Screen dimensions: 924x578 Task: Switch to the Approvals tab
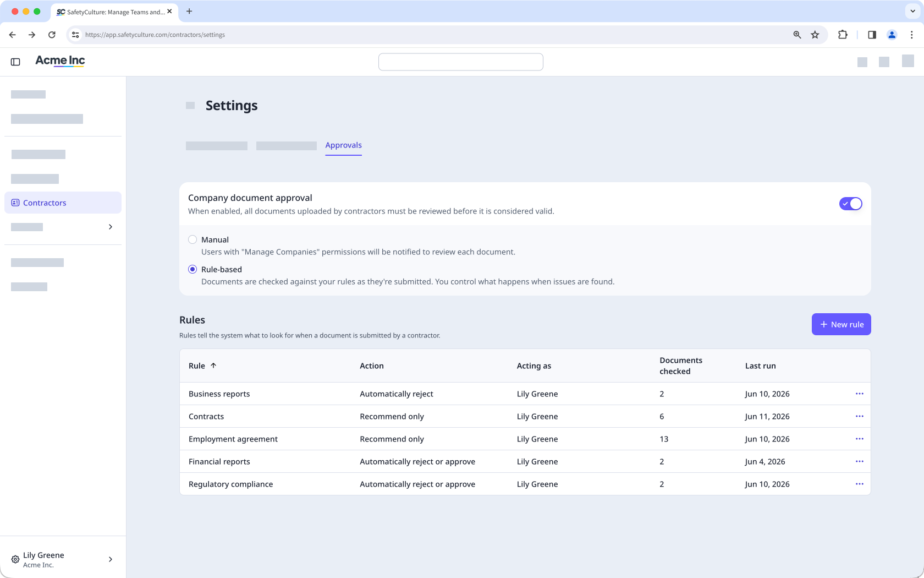click(x=343, y=145)
